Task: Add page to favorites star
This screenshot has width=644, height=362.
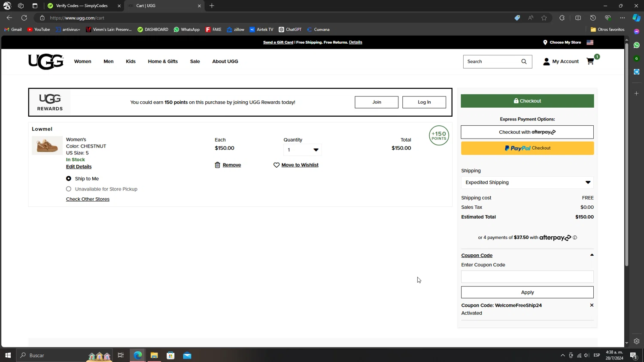Action: coord(544,18)
